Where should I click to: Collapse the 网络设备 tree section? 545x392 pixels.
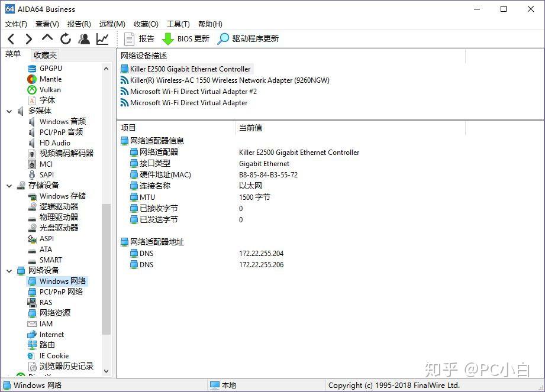pos(8,270)
